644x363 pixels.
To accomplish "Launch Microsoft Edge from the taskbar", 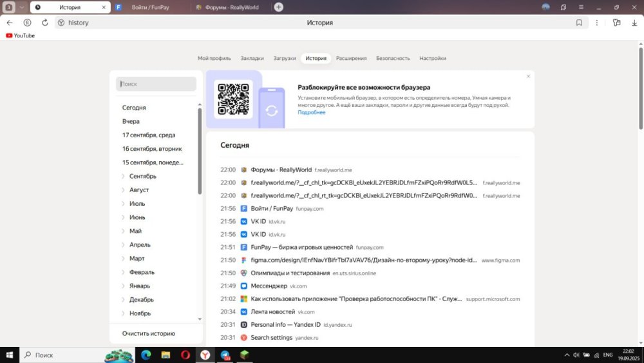I will click(x=146, y=355).
